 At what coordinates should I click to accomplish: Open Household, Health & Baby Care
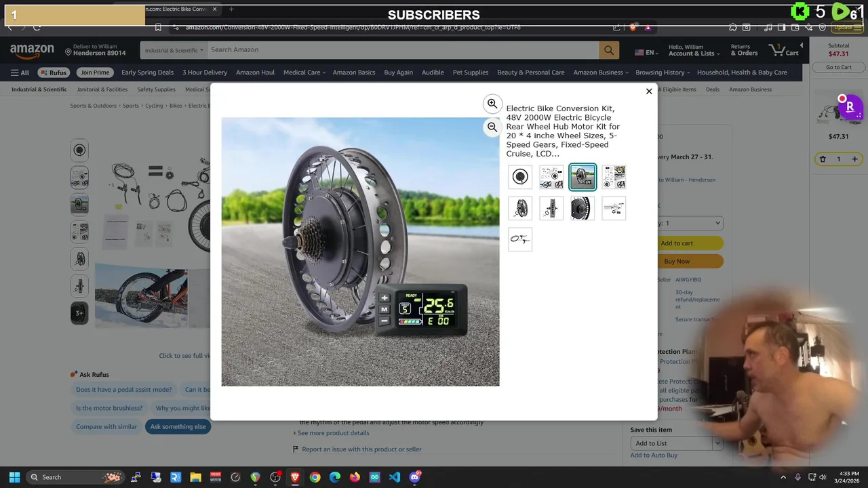[x=742, y=73]
